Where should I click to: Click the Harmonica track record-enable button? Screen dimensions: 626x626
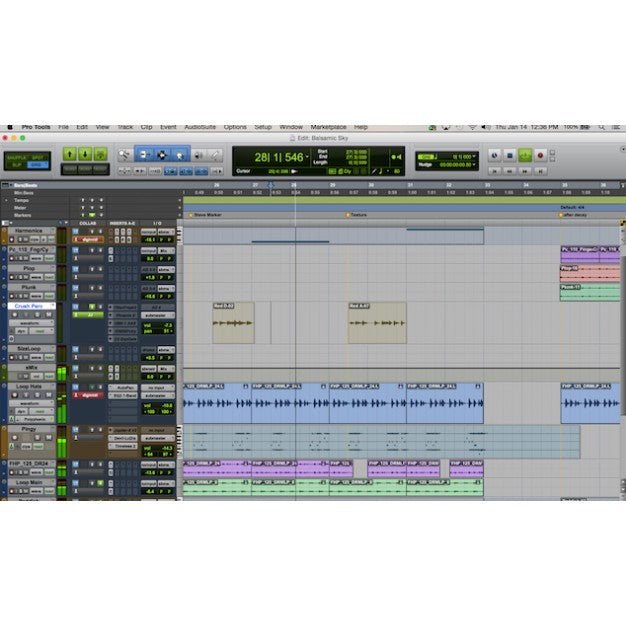point(12,240)
